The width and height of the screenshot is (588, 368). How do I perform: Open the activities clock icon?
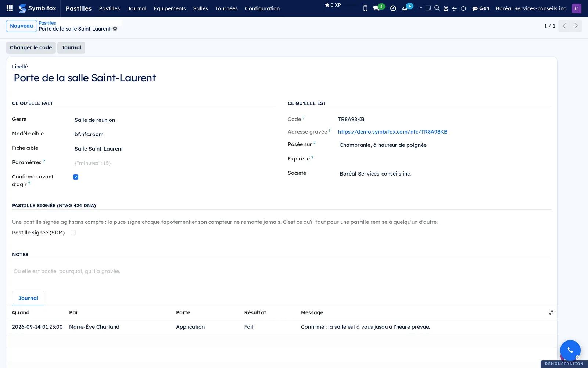point(393,8)
